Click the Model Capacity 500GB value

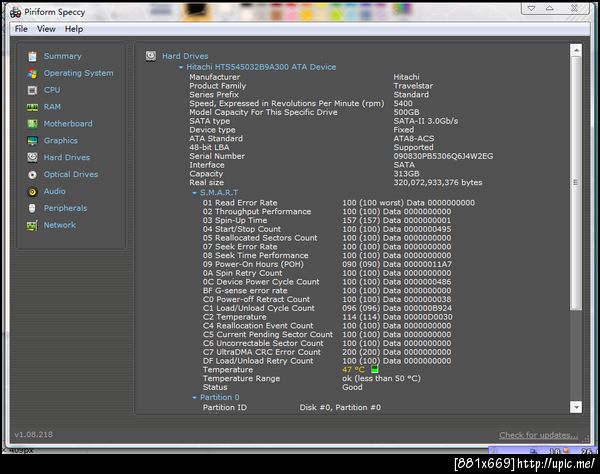point(406,112)
